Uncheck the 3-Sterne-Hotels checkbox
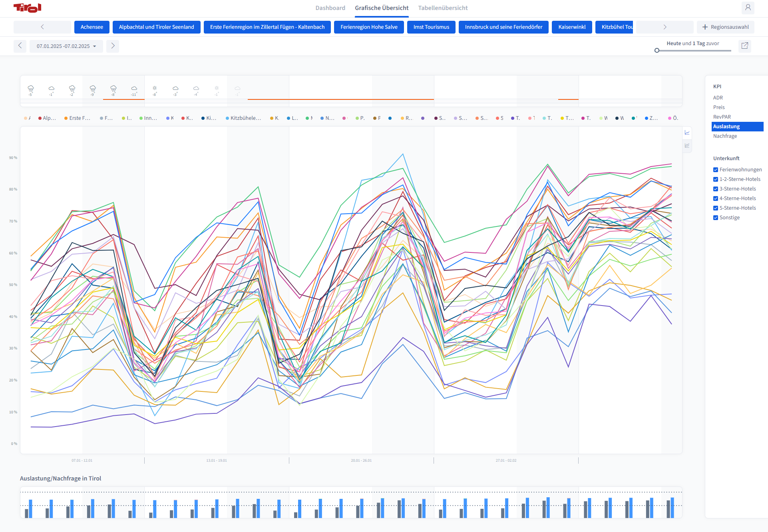 (716, 189)
